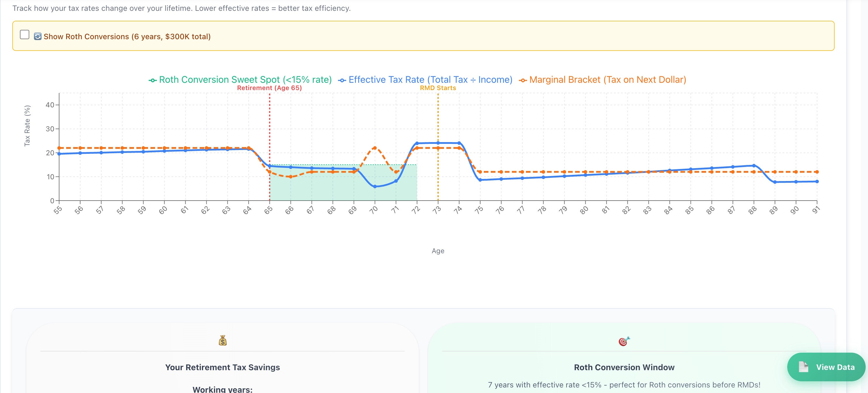
Task: Click the 'Working years:' label
Action: [222, 389]
